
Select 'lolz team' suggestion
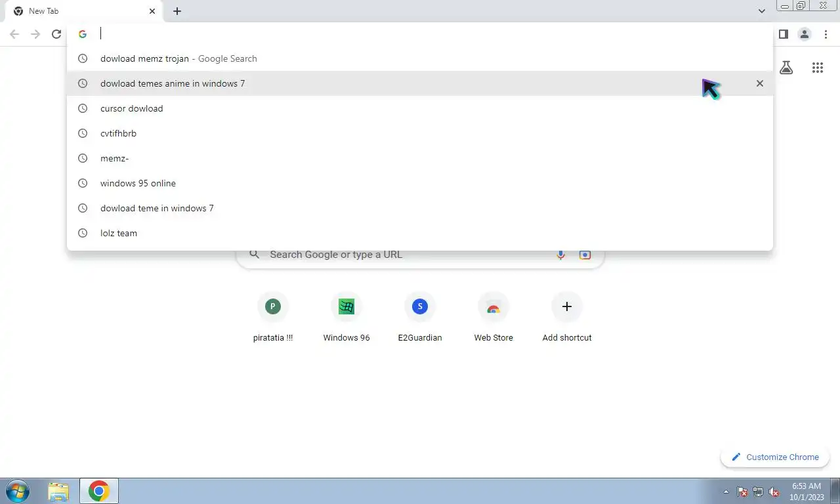[x=420, y=233]
